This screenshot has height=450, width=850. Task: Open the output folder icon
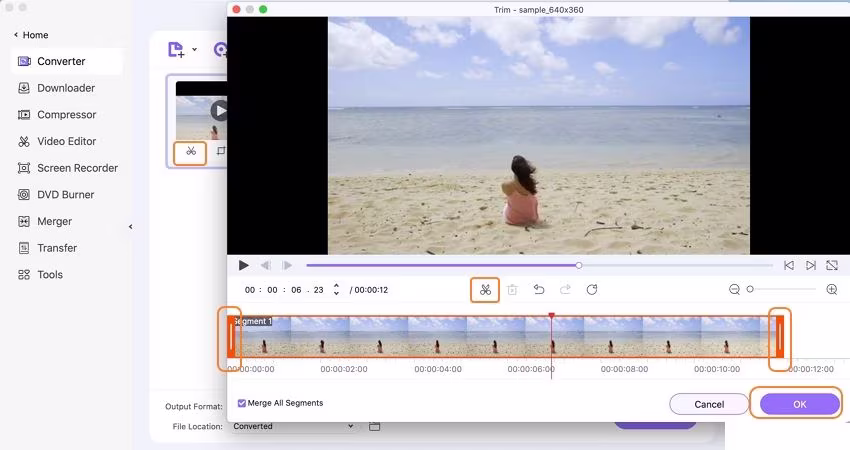tap(374, 426)
